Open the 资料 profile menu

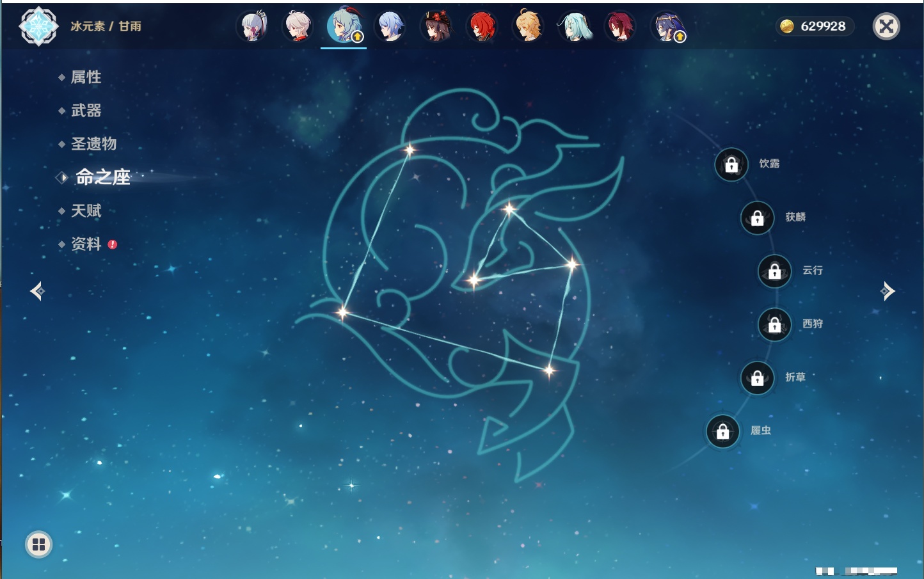coord(87,244)
